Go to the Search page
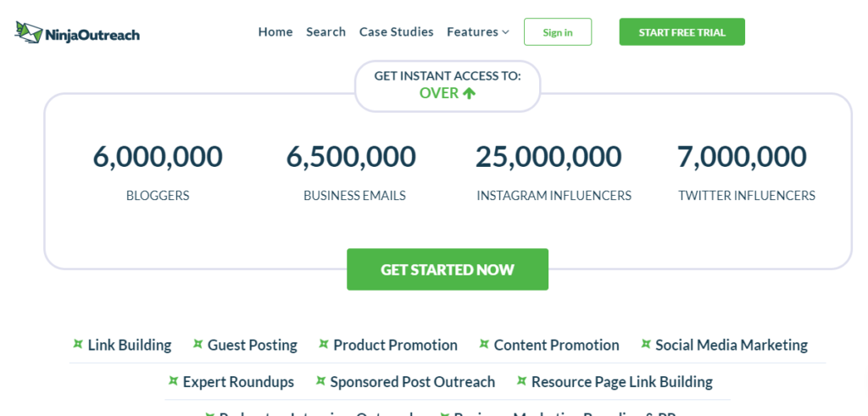This screenshot has height=416, width=868. (x=325, y=32)
